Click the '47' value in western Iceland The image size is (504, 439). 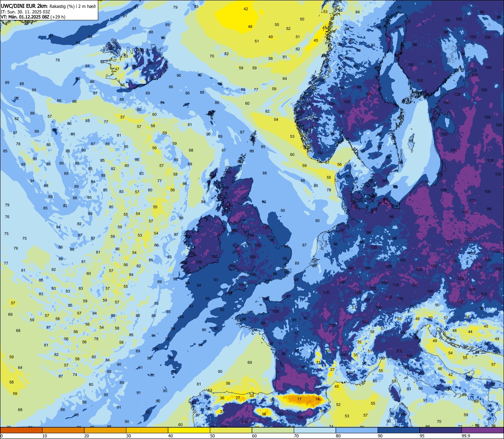[x=117, y=69]
